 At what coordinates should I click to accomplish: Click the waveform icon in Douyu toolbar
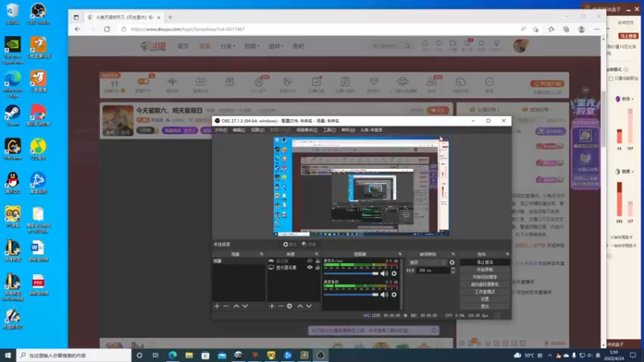[x=172, y=82]
